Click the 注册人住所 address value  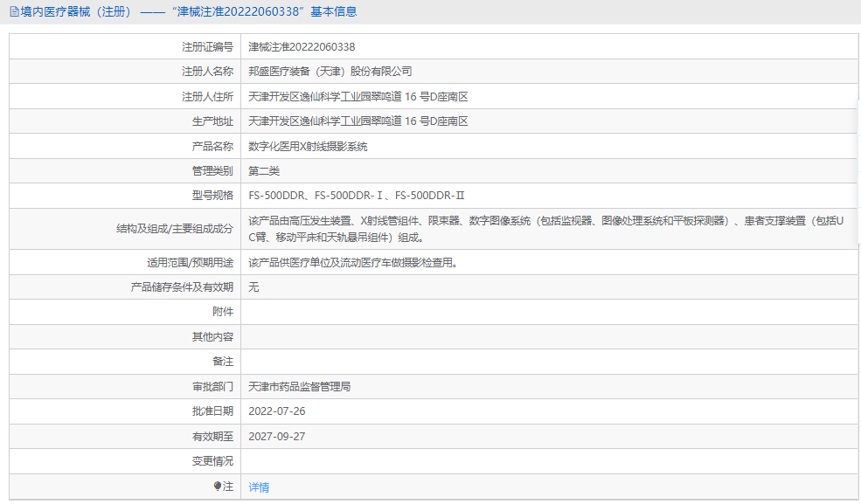click(358, 97)
